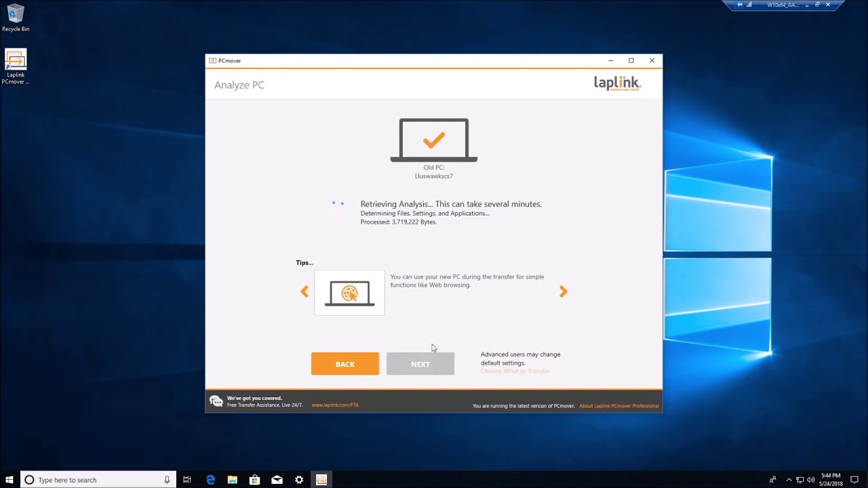Open the Mail app from taskbar
Image resolution: width=868 pixels, height=488 pixels.
coord(277,480)
